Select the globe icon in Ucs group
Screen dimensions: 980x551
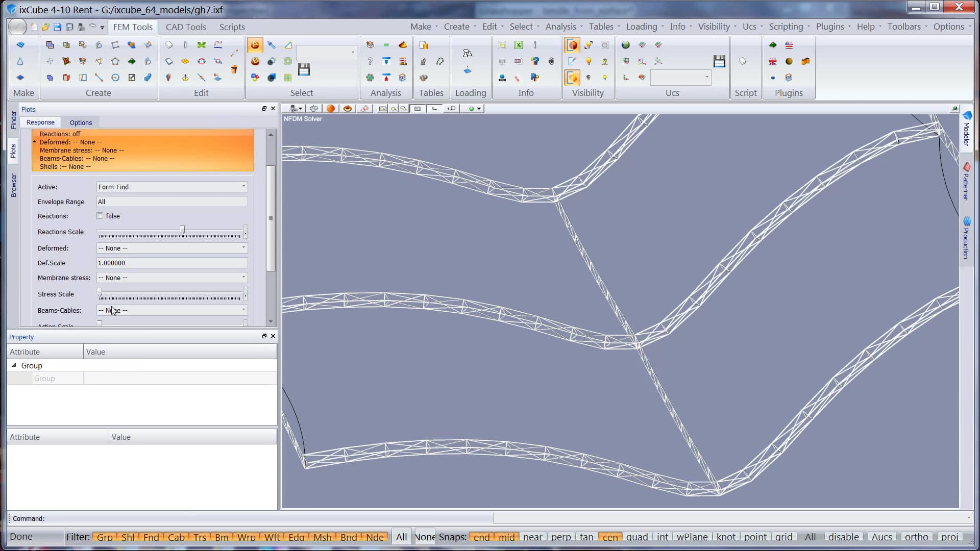coord(626,45)
